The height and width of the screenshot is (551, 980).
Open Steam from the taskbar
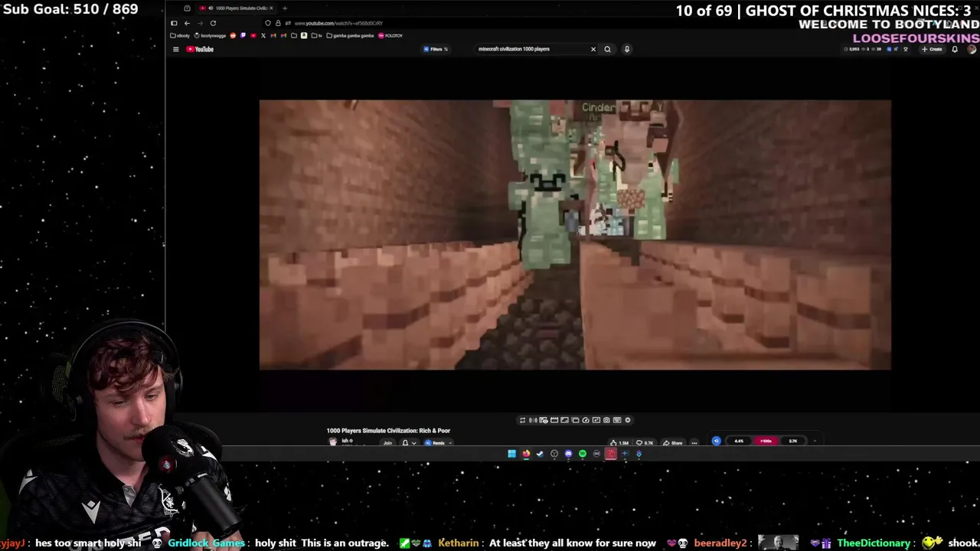click(x=540, y=454)
